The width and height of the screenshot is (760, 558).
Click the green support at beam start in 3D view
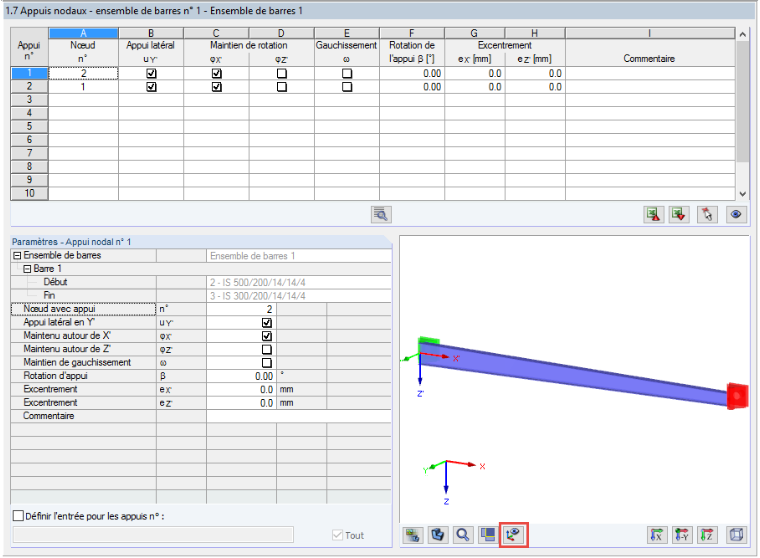coord(428,341)
